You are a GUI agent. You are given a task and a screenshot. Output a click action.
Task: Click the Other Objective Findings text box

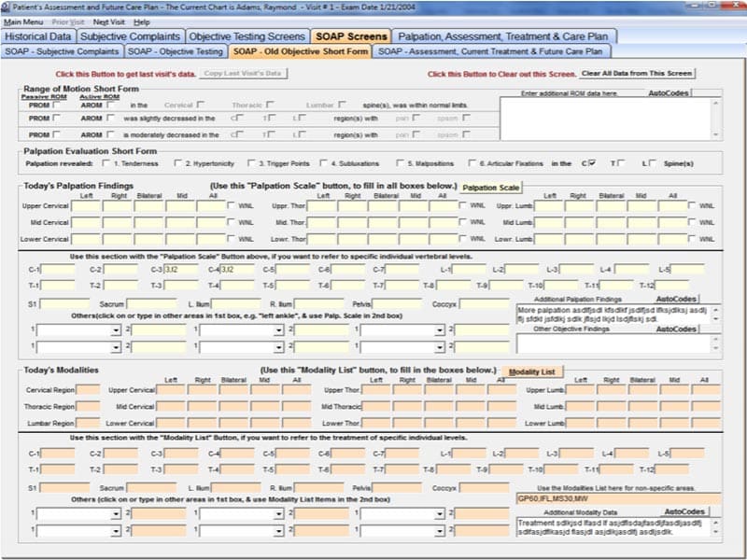[614, 343]
